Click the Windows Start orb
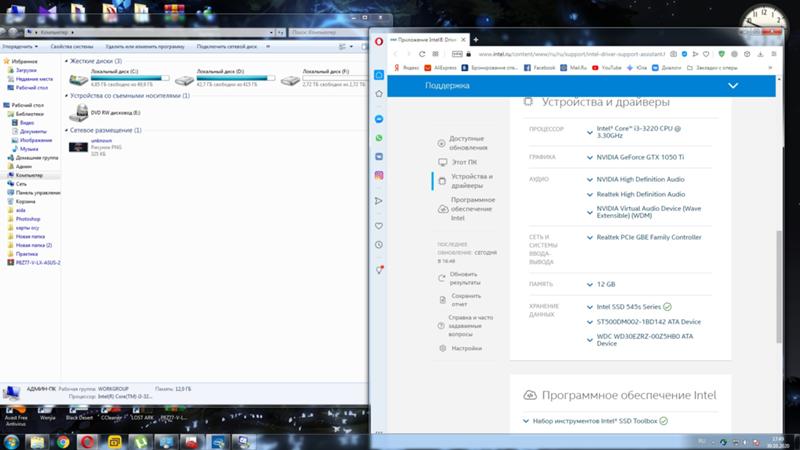 pyautogui.click(x=11, y=442)
